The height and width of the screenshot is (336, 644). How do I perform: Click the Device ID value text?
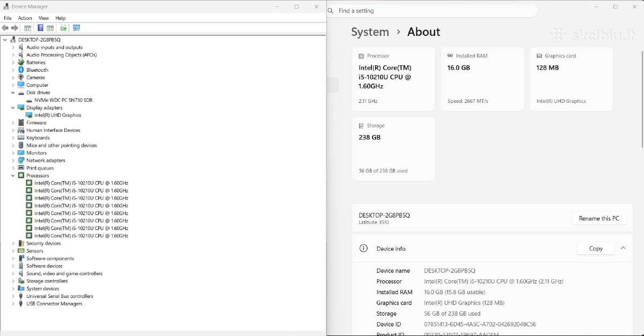tap(480, 324)
